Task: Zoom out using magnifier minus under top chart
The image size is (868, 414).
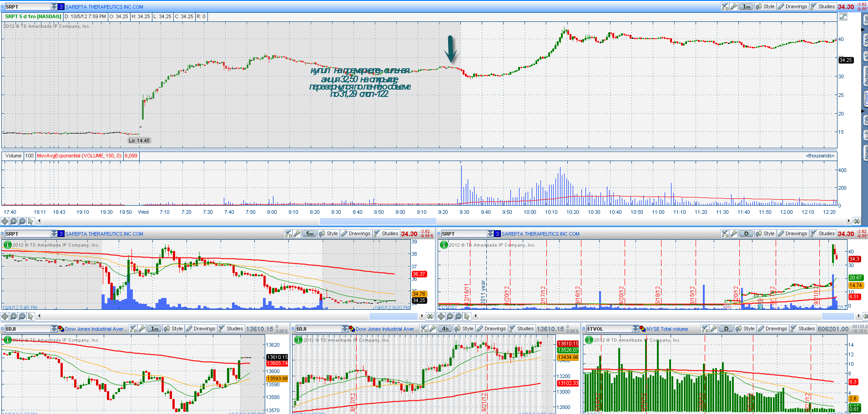Action: (x=22, y=221)
